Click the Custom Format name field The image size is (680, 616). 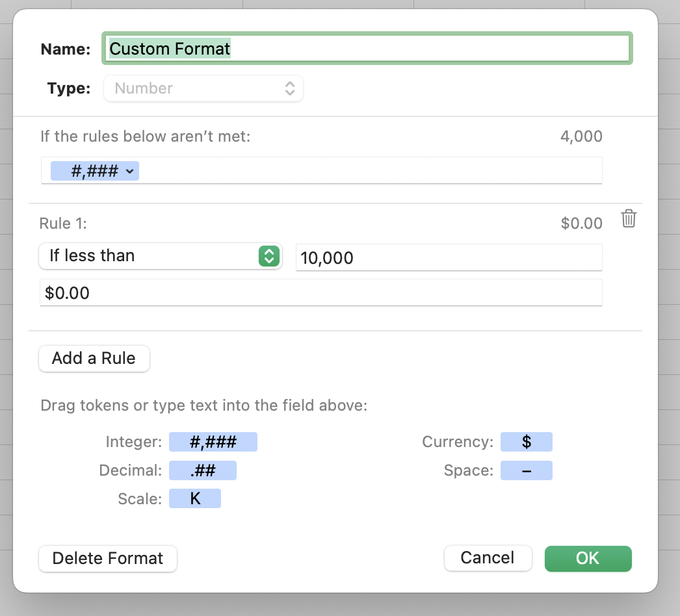coord(367,49)
